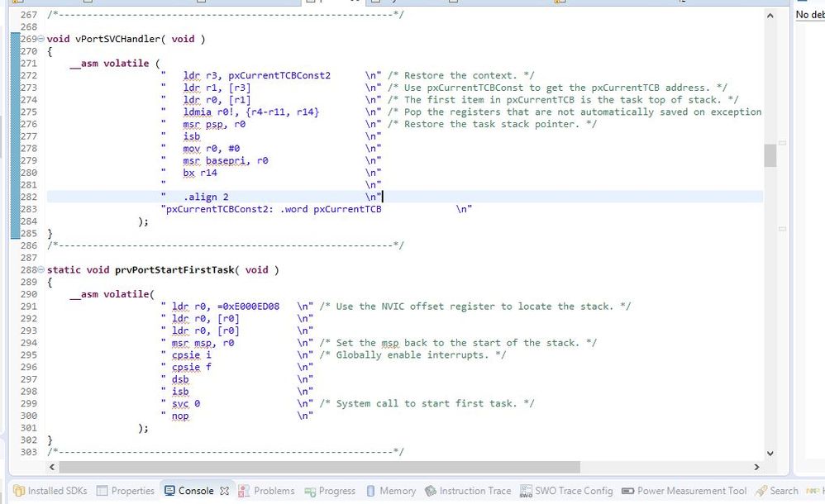825x504 pixels.
Task: Open the SWO Trace Config tab
Action: pyautogui.click(x=566, y=491)
